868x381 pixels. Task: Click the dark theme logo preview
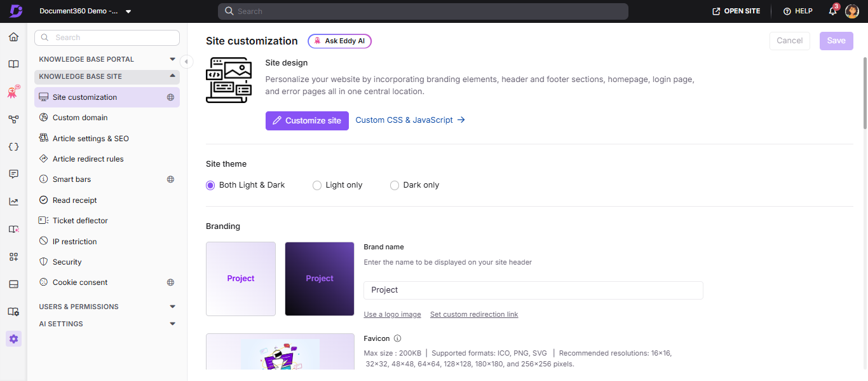pos(320,279)
